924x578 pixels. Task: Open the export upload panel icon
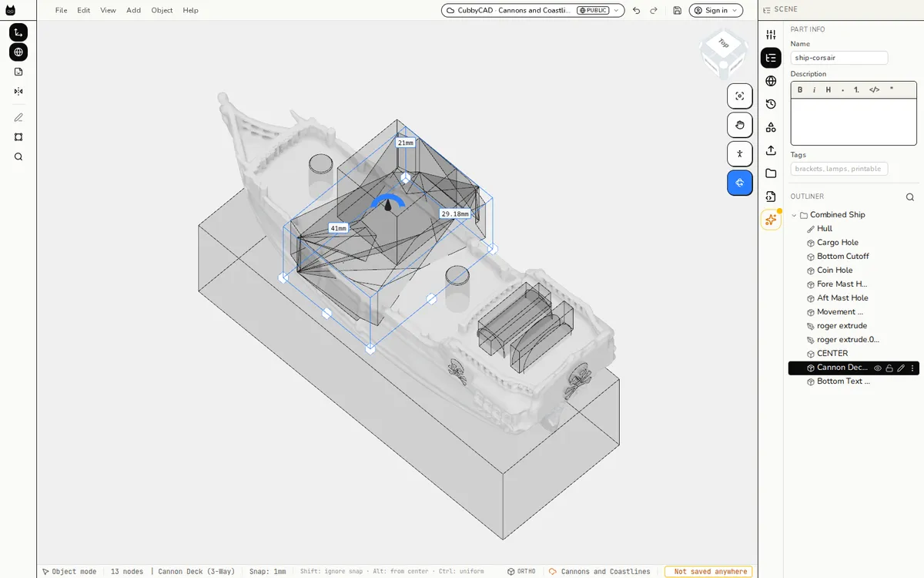click(771, 150)
